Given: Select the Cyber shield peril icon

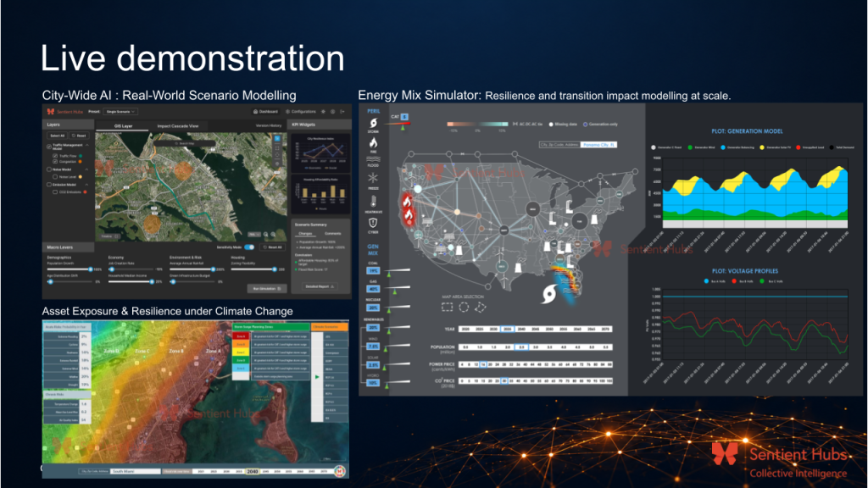Looking at the screenshot, I should (x=373, y=223).
